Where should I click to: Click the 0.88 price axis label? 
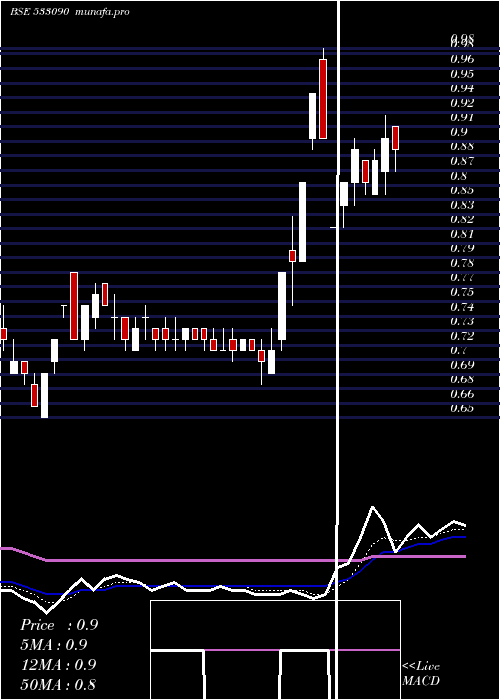point(462,146)
